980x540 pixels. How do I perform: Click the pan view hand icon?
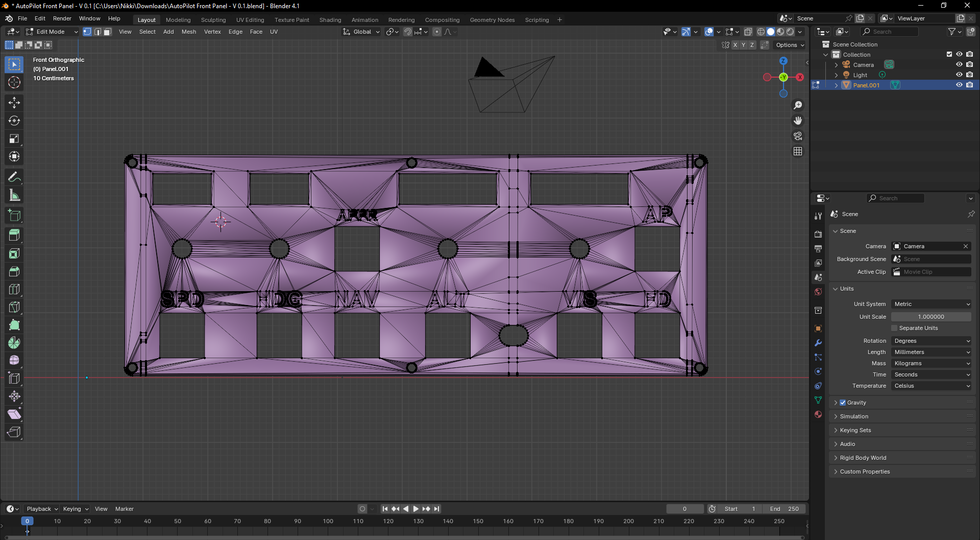point(798,121)
